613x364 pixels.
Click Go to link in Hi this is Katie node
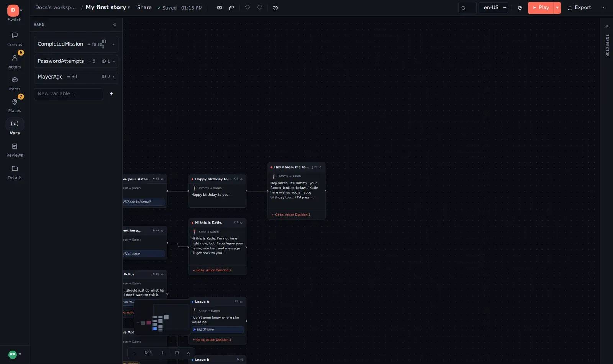click(212, 270)
